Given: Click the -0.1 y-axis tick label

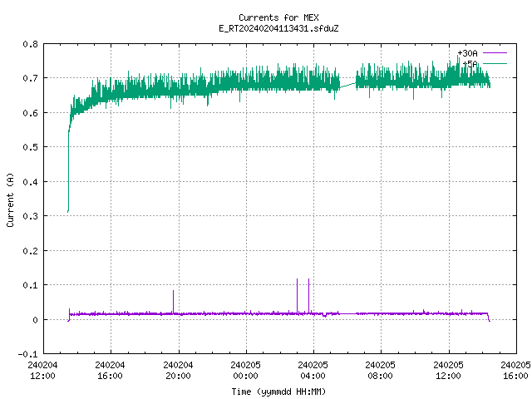Looking at the screenshot, I should point(27,354).
